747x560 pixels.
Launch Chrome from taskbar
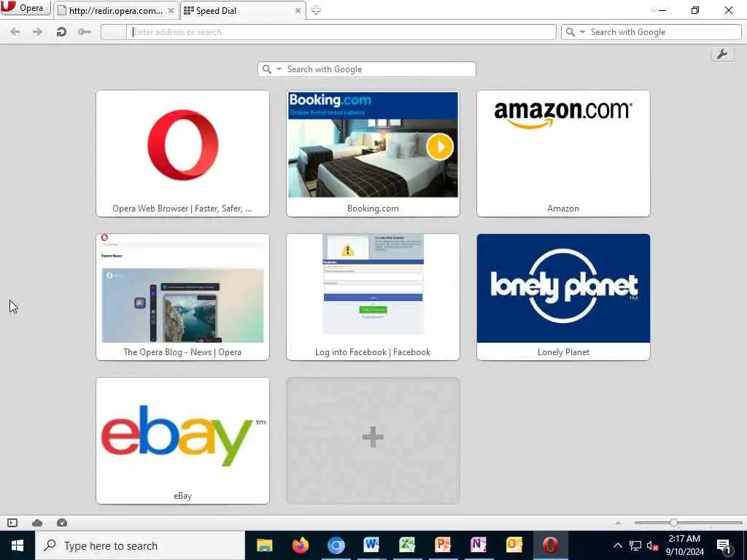pyautogui.click(x=336, y=545)
